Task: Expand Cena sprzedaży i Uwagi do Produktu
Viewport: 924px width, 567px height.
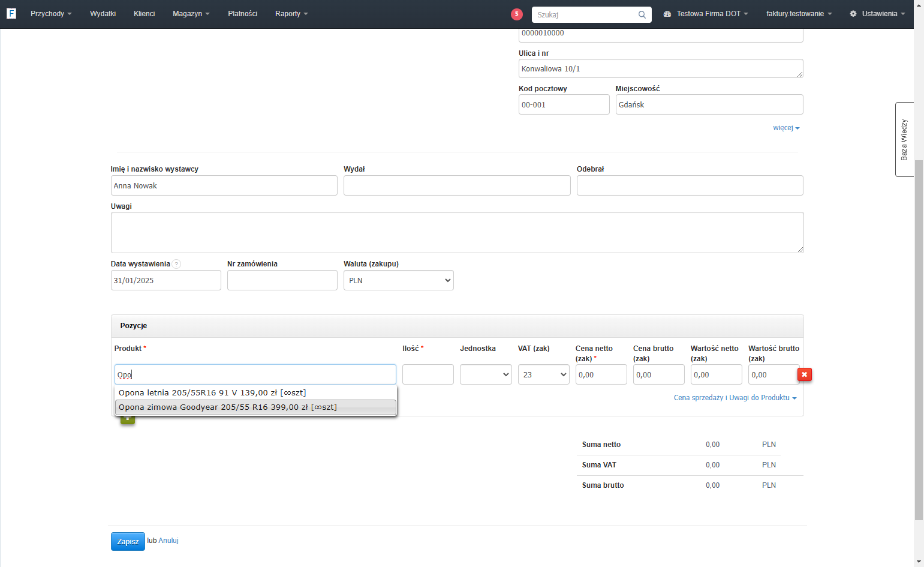Action: click(735, 398)
